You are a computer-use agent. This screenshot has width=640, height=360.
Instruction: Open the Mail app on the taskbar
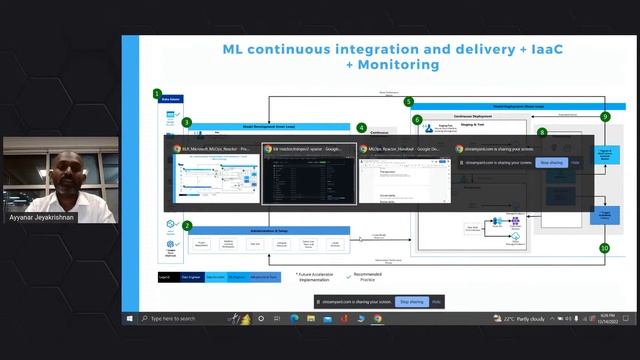click(x=327, y=319)
